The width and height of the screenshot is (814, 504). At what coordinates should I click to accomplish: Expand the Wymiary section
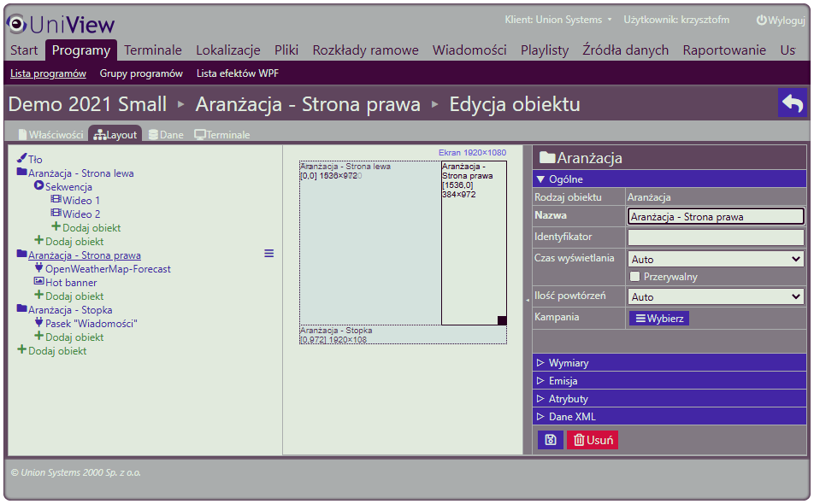(669, 362)
